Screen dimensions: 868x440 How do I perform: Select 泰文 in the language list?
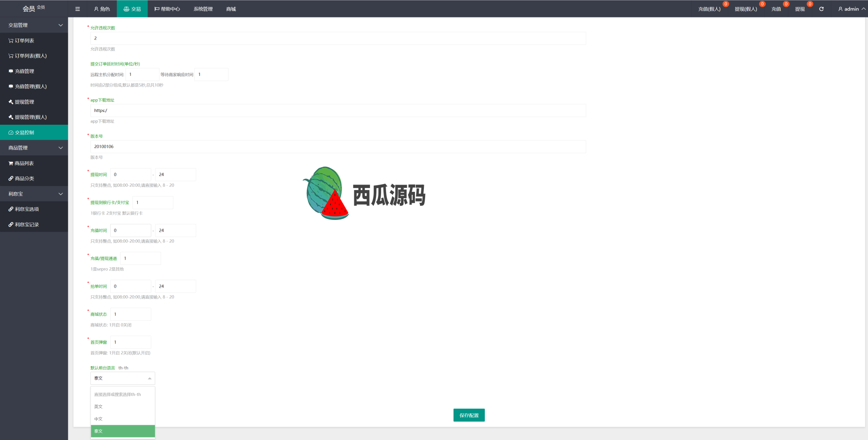tap(123, 431)
